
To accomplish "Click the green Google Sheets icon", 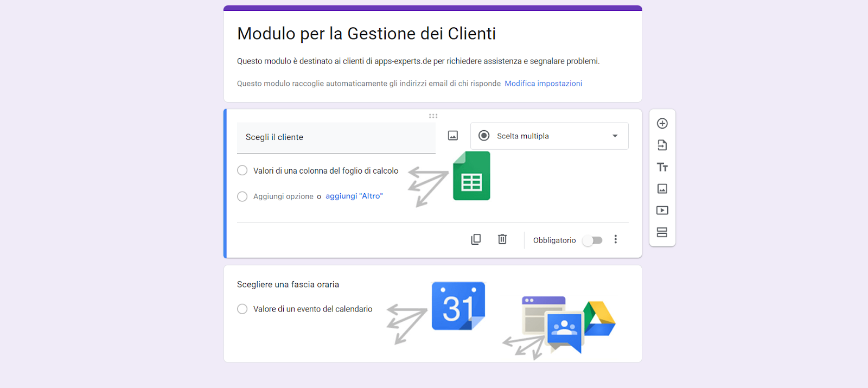I will [471, 176].
